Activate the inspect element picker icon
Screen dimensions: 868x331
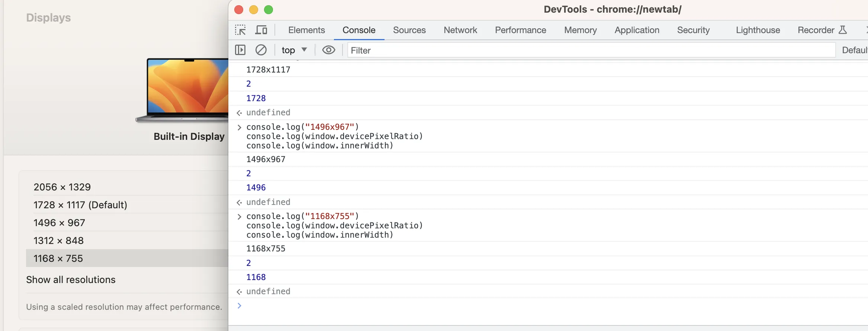pyautogui.click(x=240, y=30)
